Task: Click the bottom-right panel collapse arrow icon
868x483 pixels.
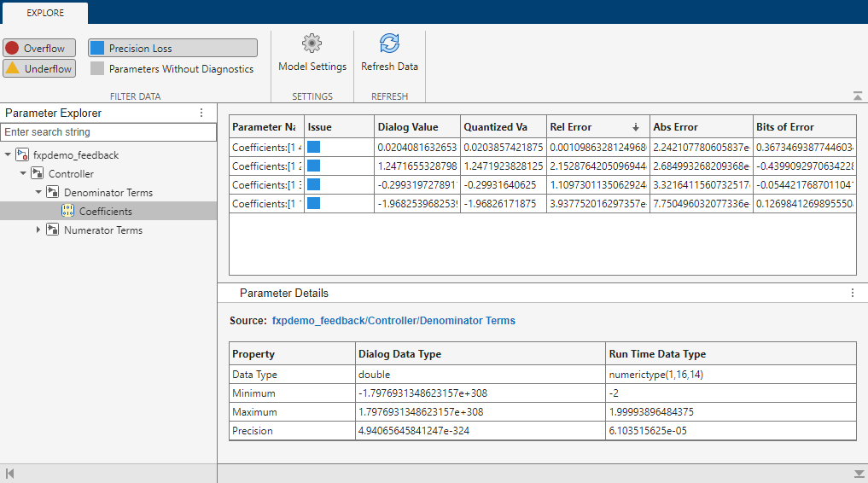Action: point(859,474)
